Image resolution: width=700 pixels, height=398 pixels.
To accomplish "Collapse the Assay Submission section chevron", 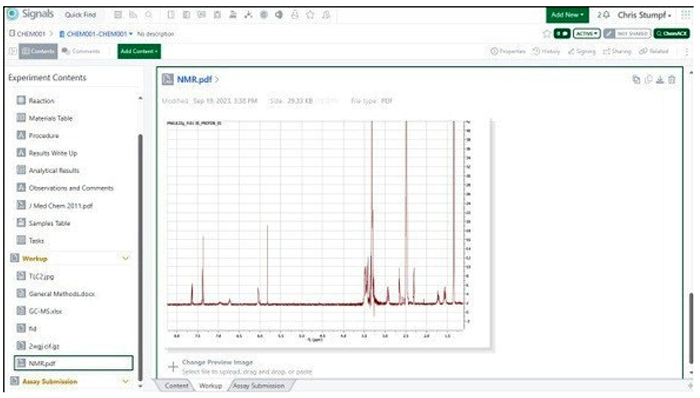I will coord(125,381).
